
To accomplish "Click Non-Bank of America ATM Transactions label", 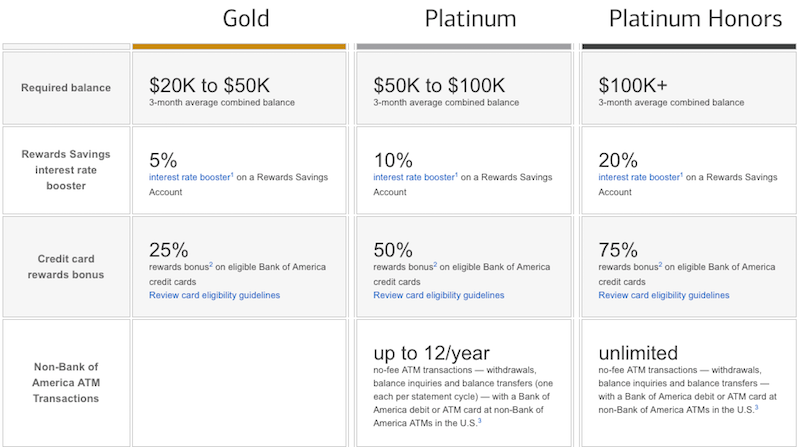I will coord(66,383).
